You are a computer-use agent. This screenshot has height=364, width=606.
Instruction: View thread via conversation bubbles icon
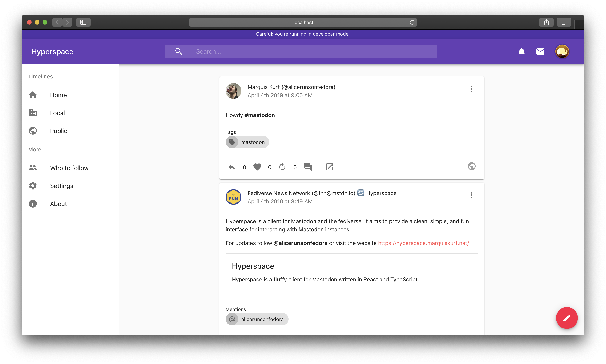click(x=307, y=167)
